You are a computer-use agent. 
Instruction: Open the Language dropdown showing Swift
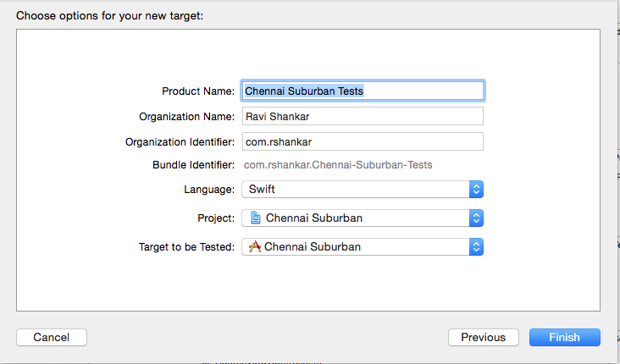click(363, 190)
